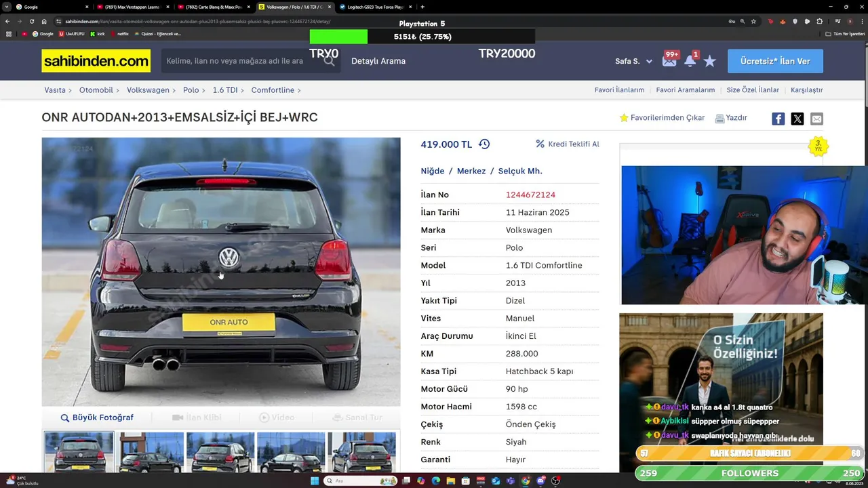Expand the Safa S. account dropdown
The width and height of the screenshot is (868, 488).
click(x=649, y=61)
